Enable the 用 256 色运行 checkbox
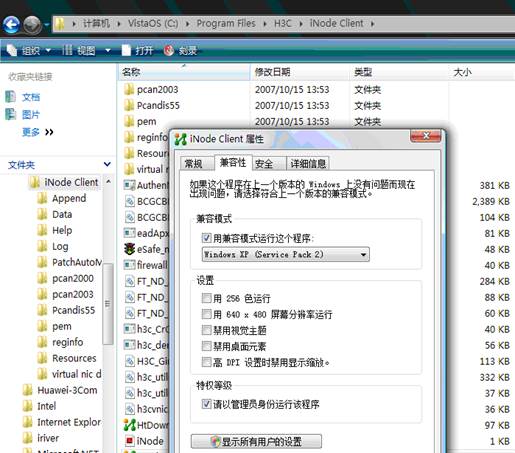Image resolution: width=515 pixels, height=453 pixels. [x=206, y=298]
